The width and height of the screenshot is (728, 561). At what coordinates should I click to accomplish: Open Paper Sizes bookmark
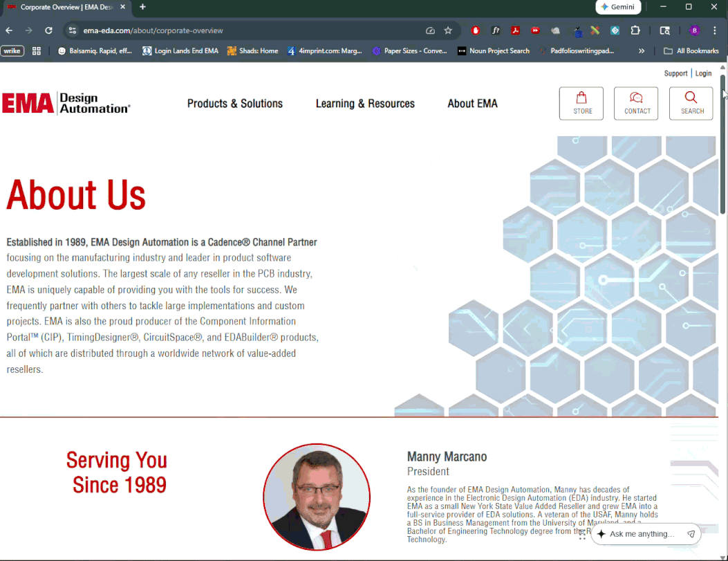[x=410, y=51]
